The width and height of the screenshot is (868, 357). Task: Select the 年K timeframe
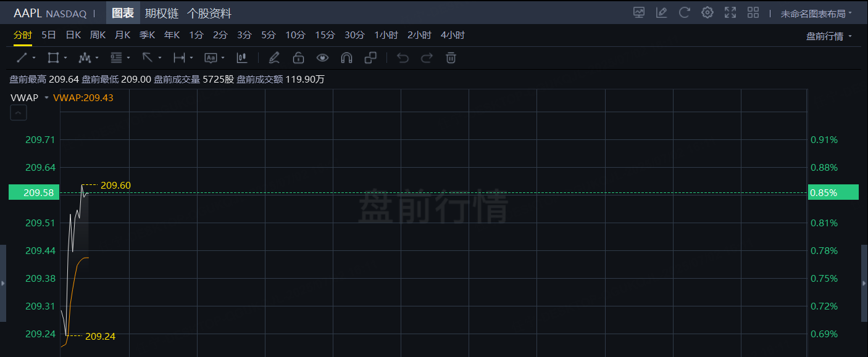[x=172, y=35]
